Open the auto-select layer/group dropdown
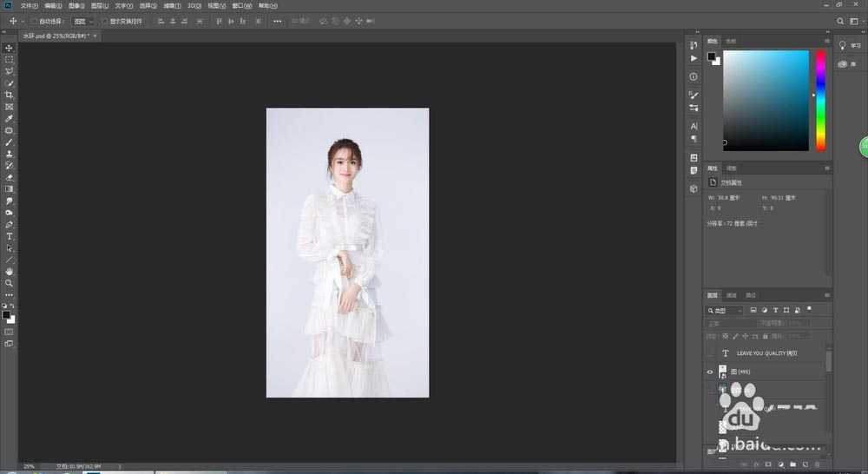This screenshot has width=868, height=474. [x=83, y=20]
